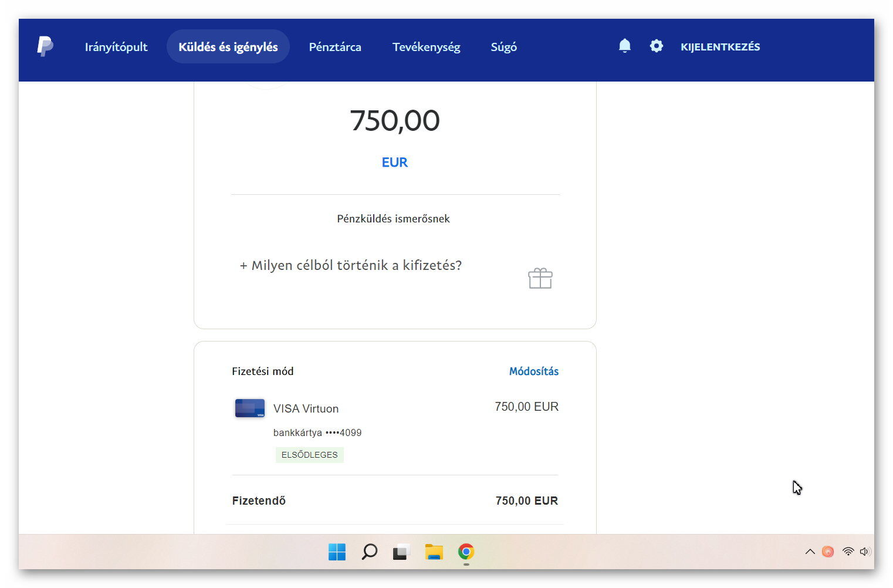This screenshot has width=893, height=588.
Task: Click the ELSŐDLEGES badge
Action: click(310, 455)
